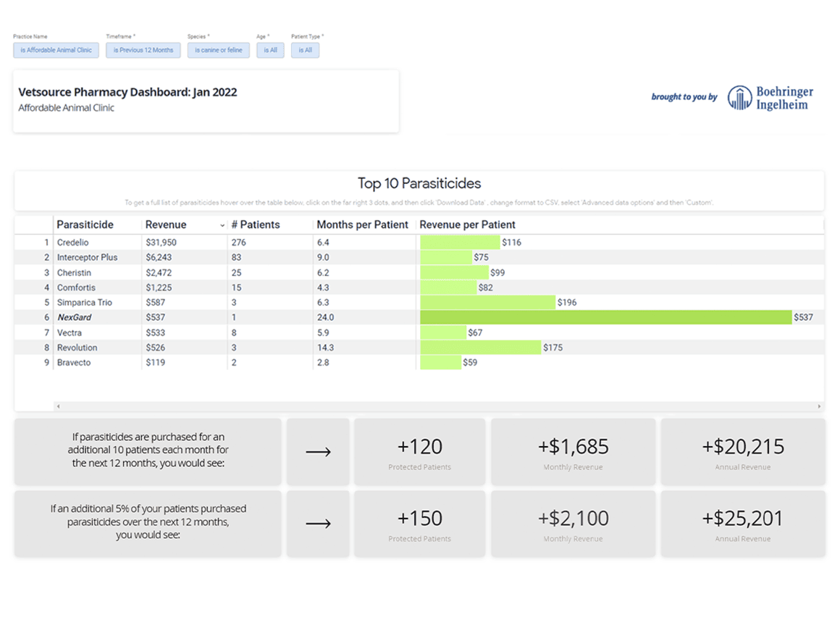Viewport: 840px width, 630px height.
Task: Click the '+$1,685' Monthly Revenue tile
Action: [573, 452]
